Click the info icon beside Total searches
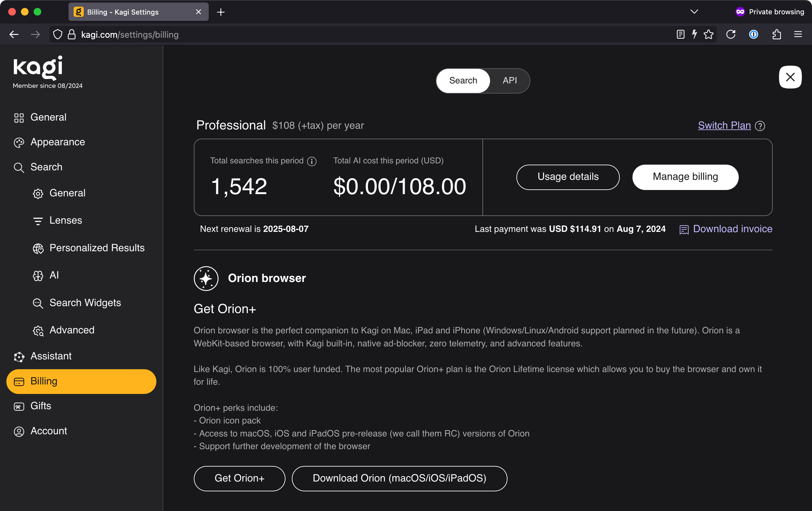The image size is (812, 511). point(311,161)
